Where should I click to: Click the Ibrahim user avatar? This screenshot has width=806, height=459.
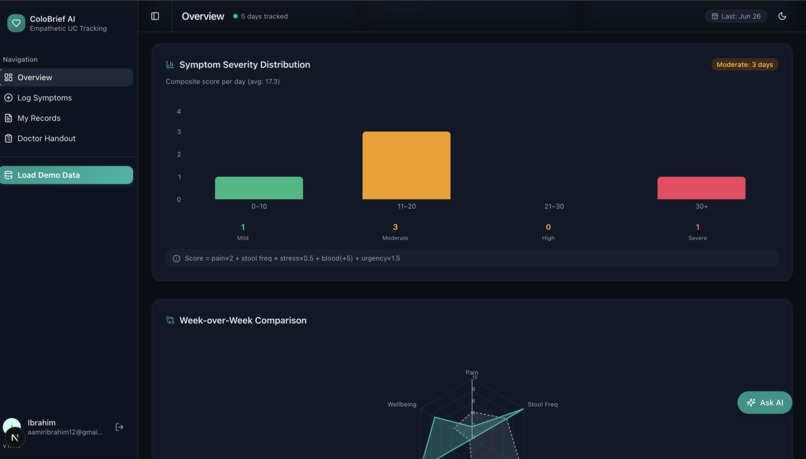(12, 426)
